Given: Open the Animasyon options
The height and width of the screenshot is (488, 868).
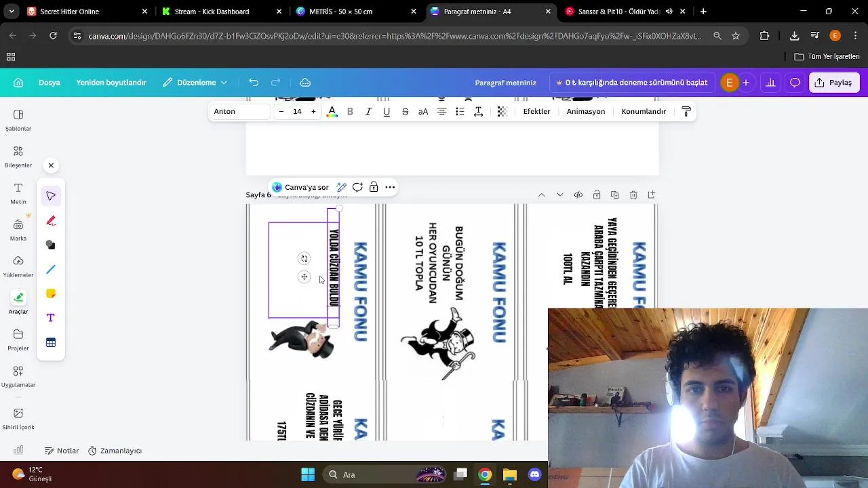Looking at the screenshot, I should click(586, 111).
